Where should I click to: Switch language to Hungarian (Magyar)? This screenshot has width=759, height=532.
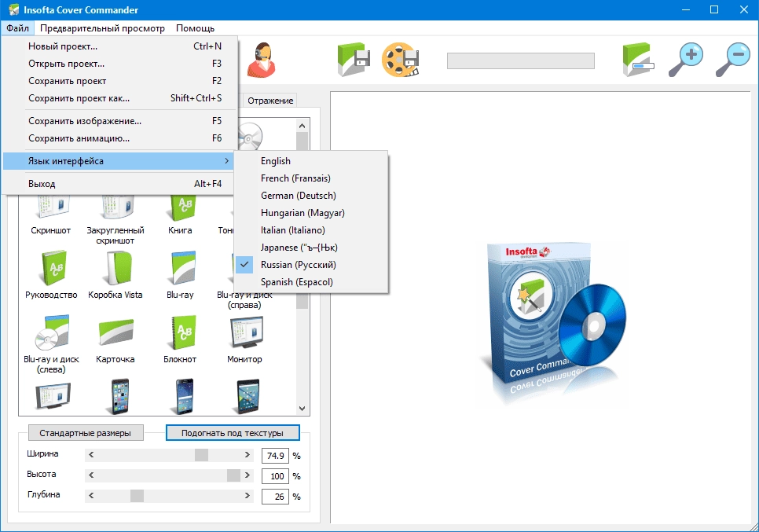pos(311,213)
